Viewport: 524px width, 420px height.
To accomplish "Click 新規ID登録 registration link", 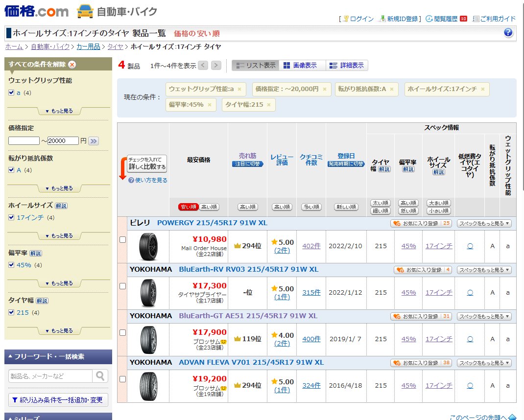I will click(403, 19).
